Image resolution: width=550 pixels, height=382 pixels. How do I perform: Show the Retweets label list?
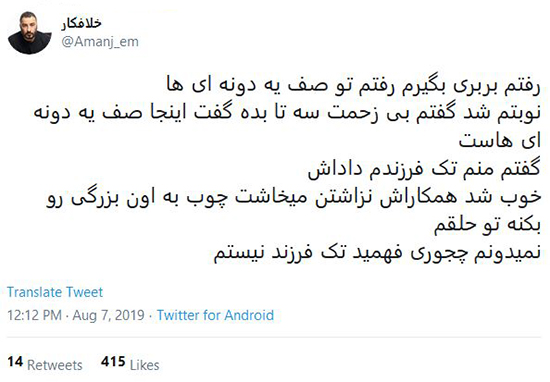coord(55,365)
